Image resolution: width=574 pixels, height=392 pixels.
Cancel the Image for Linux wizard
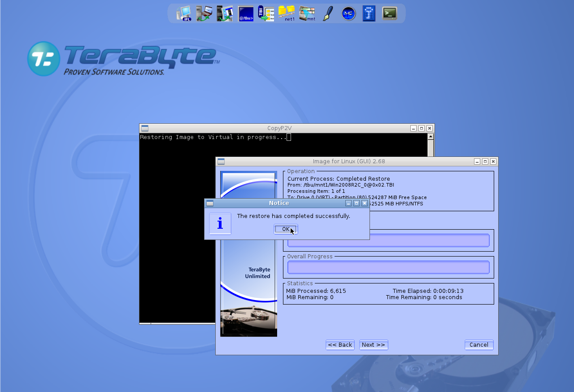click(479, 345)
